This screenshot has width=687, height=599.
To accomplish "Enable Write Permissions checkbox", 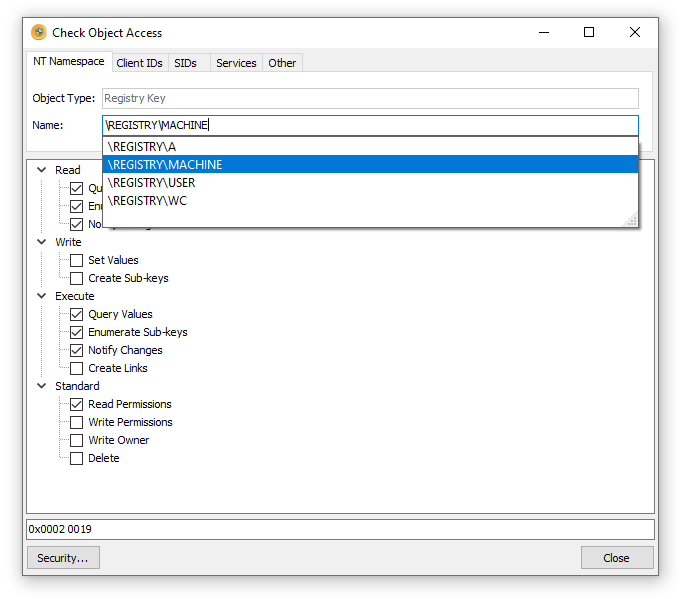I will 77,422.
